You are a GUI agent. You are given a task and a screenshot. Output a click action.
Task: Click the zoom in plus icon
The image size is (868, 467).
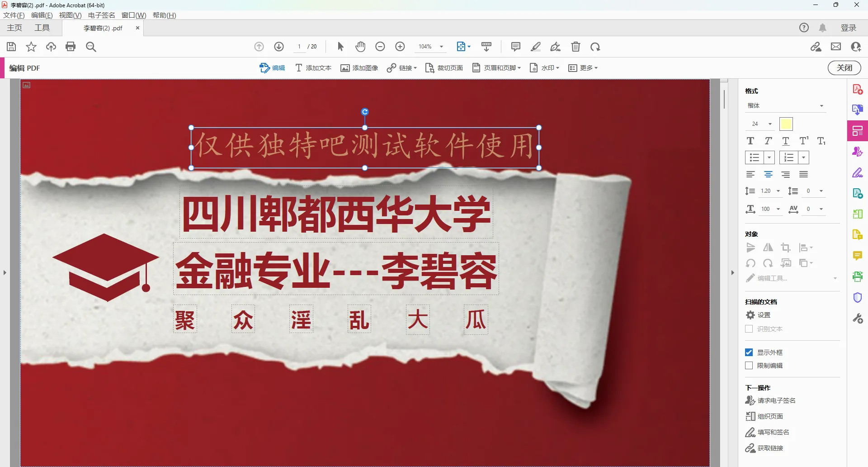[400, 47]
